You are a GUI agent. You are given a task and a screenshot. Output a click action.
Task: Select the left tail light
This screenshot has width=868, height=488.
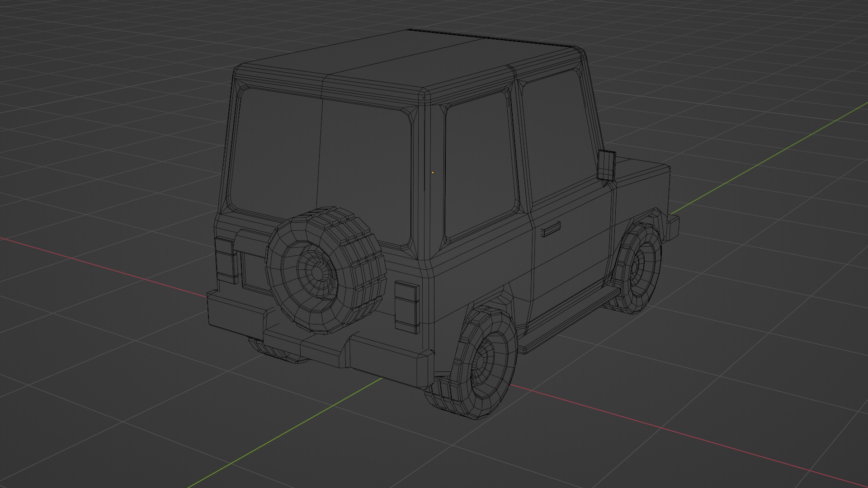pyautogui.click(x=225, y=260)
